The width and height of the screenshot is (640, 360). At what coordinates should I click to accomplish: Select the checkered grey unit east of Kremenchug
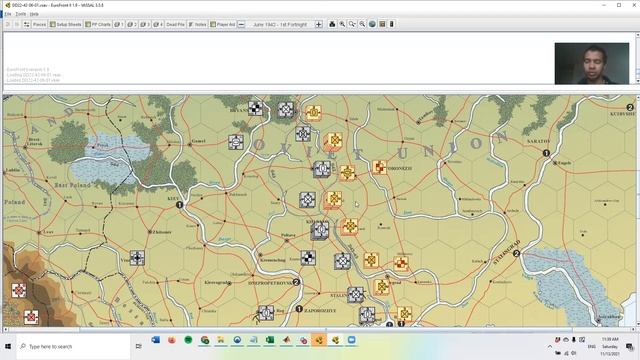click(x=308, y=258)
